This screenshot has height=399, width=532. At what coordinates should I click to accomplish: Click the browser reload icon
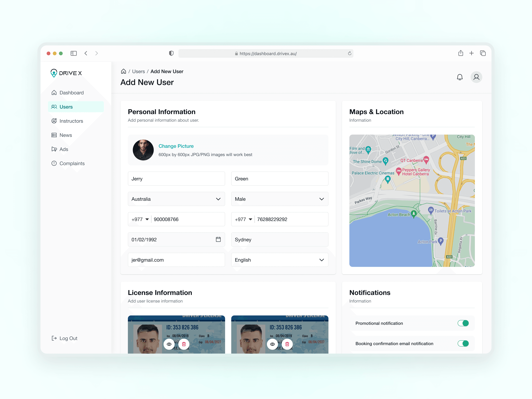[349, 53]
